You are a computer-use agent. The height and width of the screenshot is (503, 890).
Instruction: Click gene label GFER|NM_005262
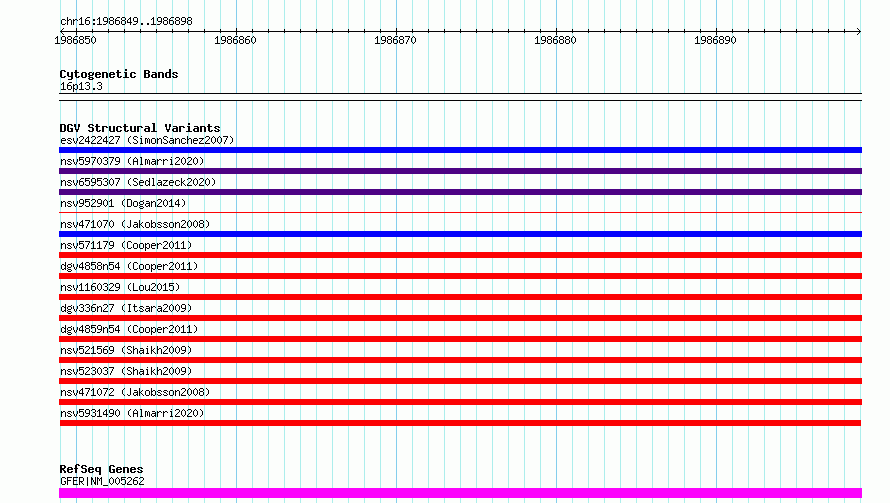[102, 481]
